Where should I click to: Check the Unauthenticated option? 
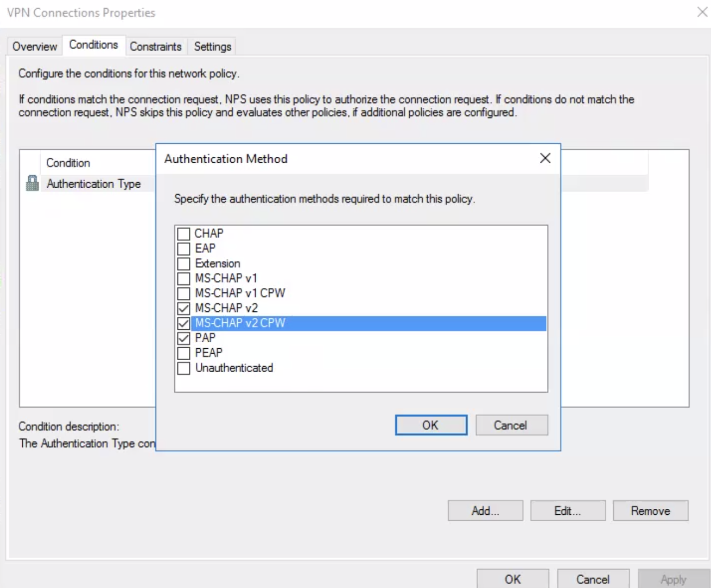pyautogui.click(x=184, y=368)
